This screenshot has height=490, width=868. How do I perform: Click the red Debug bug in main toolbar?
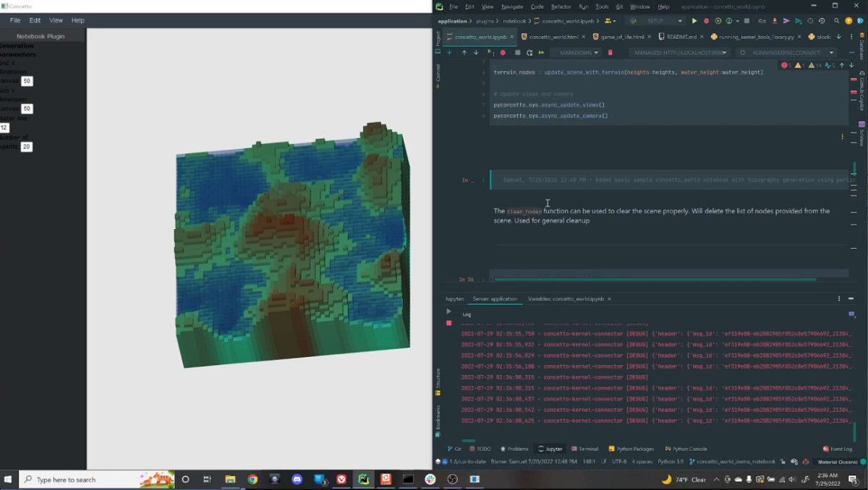(x=706, y=21)
